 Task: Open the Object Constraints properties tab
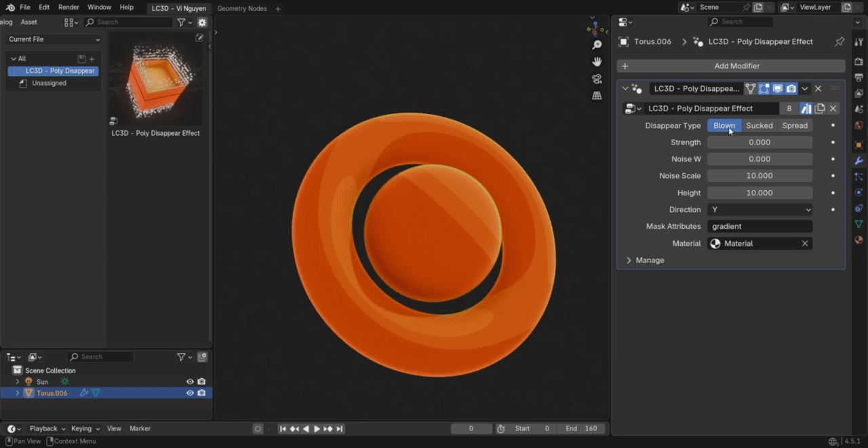[859, 208]
